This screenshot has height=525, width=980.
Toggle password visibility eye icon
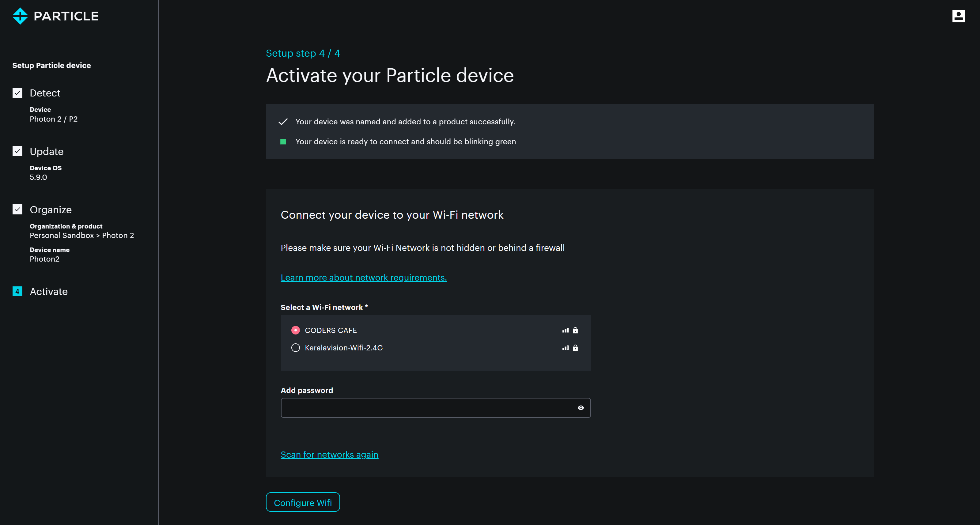[x=581, y=408]
